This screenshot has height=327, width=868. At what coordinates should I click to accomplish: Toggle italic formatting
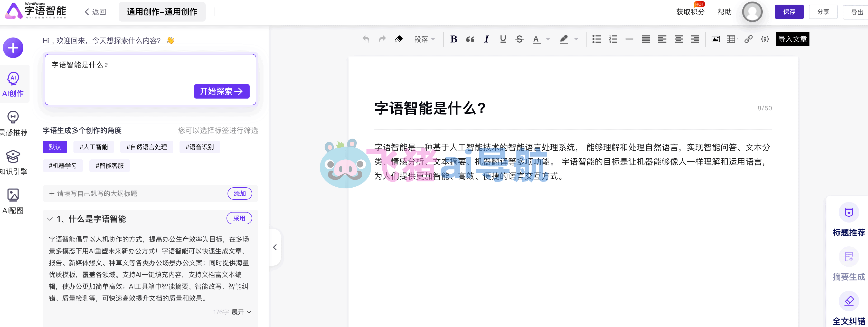point(486,39)
